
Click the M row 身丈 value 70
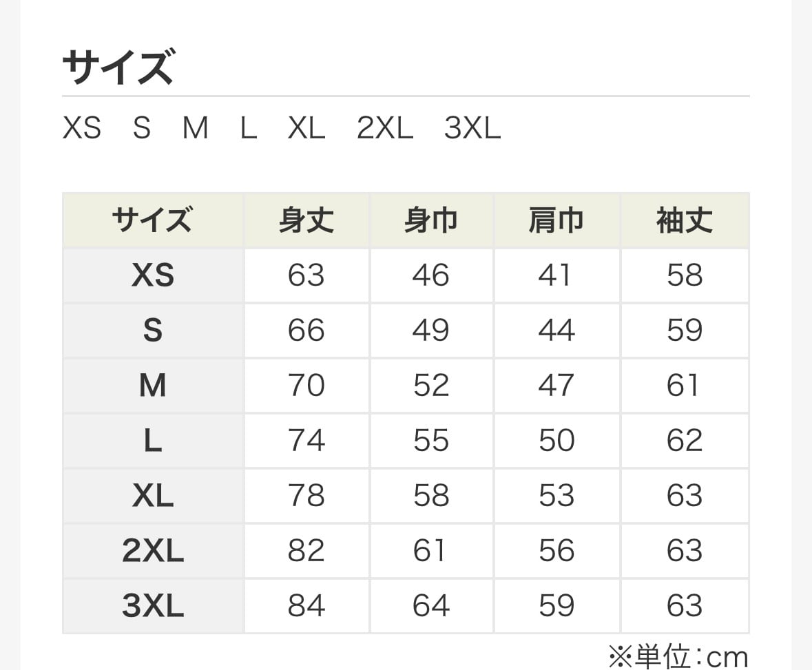(306, 386)
